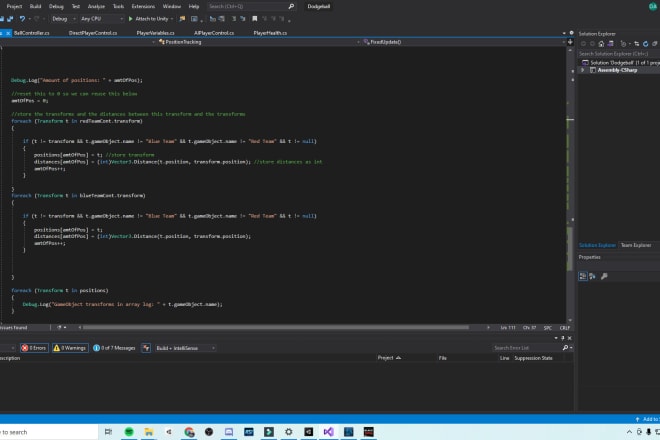Image resolution: width=660 pixels, height=440 pixels.
Task: Open the FixedUpdate() member dropdown
Action: pyautogui.click(x=463, y=42)
